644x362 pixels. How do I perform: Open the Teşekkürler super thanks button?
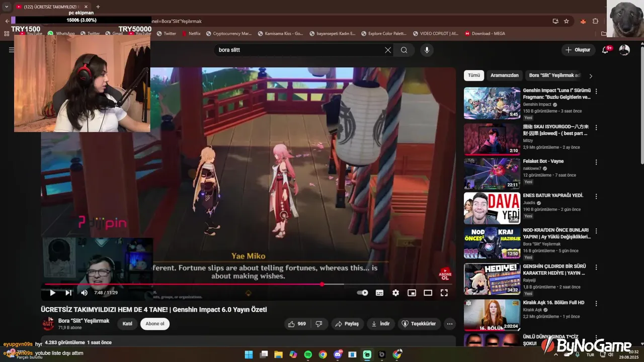pos(419,324)
